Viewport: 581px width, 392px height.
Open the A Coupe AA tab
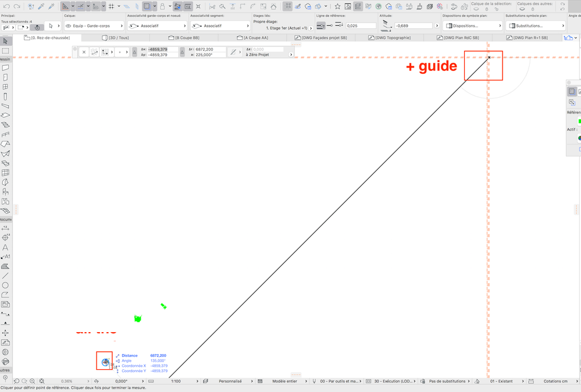tap(252, 38)
